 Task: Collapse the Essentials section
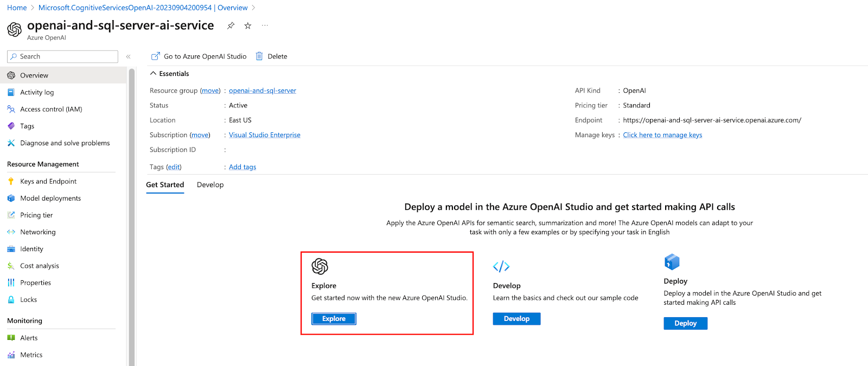coord(170,74)
